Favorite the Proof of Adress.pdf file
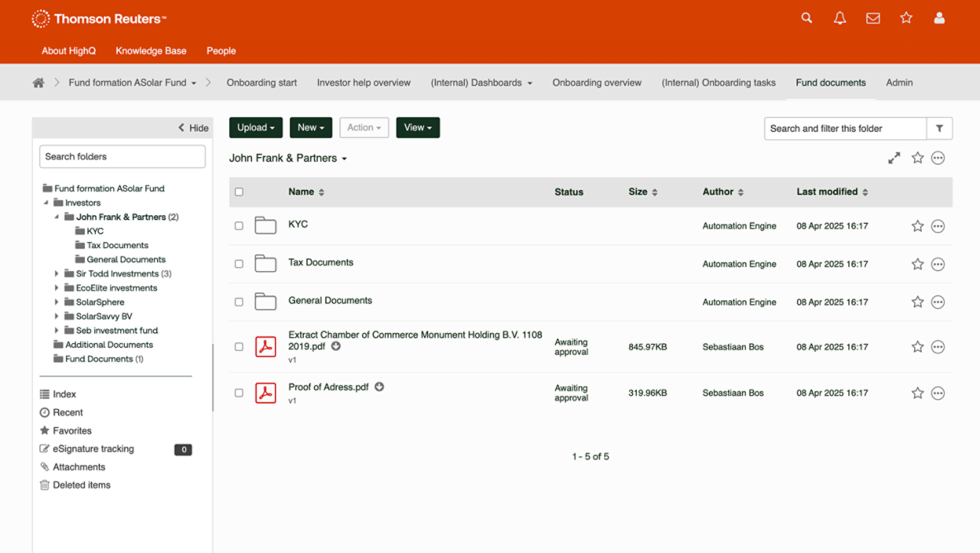Image resolution: width=980 pixels, height=553 pixels. tap(917, 393)
